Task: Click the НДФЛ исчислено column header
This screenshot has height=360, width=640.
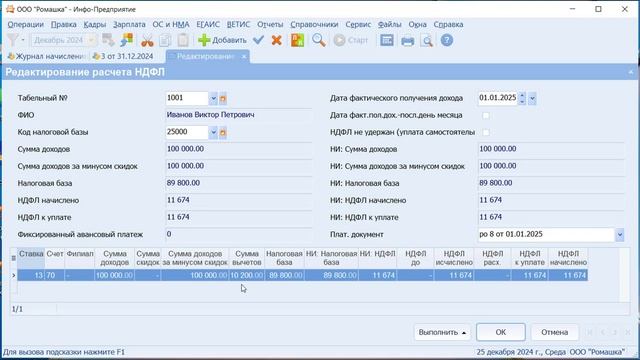Action: [454, 258]
